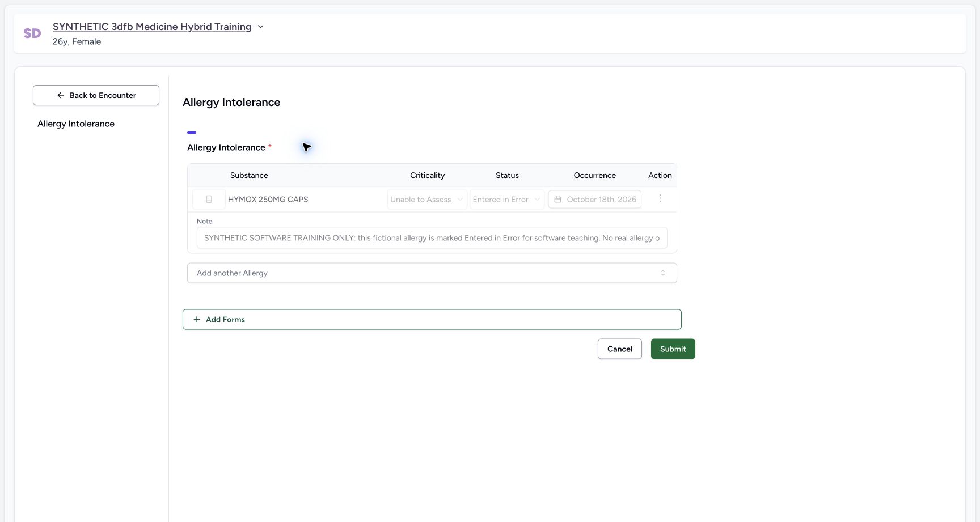
Task: Open the three-dot action menu for HYMOX
Action: pyautogui.click(x=660, y=198)
